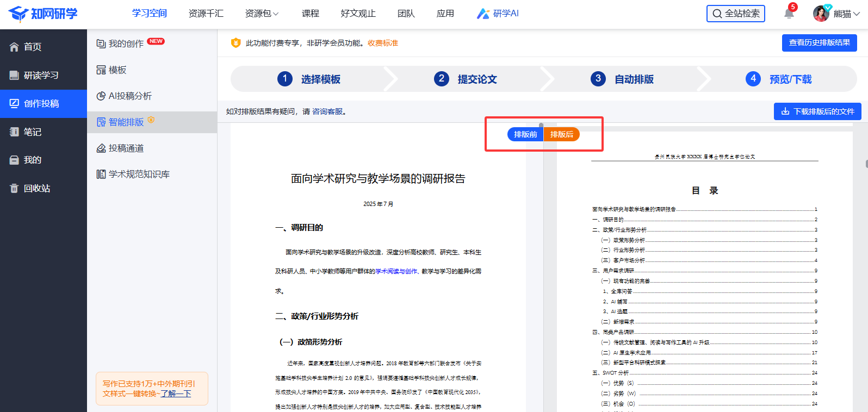Screen dimensions: 868x412
Task: Open the 咨询客服 link
Action: 327,111
